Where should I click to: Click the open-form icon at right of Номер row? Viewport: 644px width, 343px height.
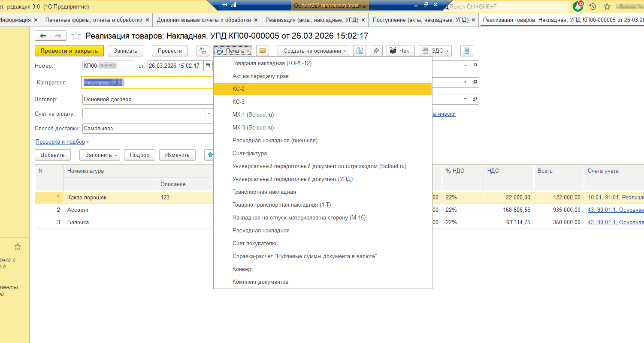pos(475,66)
